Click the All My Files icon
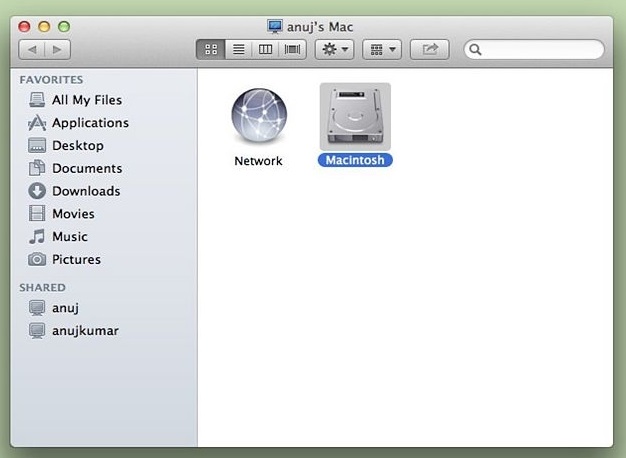626x458 pixels. (37, 100)
